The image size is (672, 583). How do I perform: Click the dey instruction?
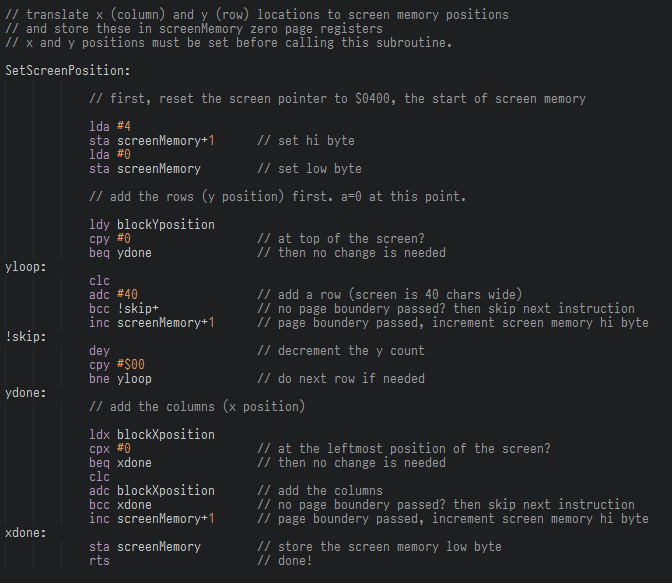click(x=99, y=351)
